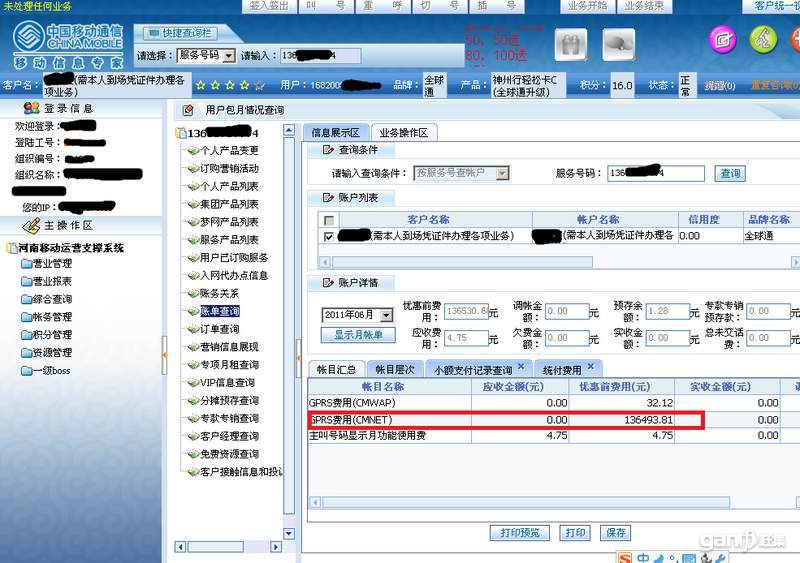
Task: Click the binoculars search icon
Action: click(x=570, y=45)
